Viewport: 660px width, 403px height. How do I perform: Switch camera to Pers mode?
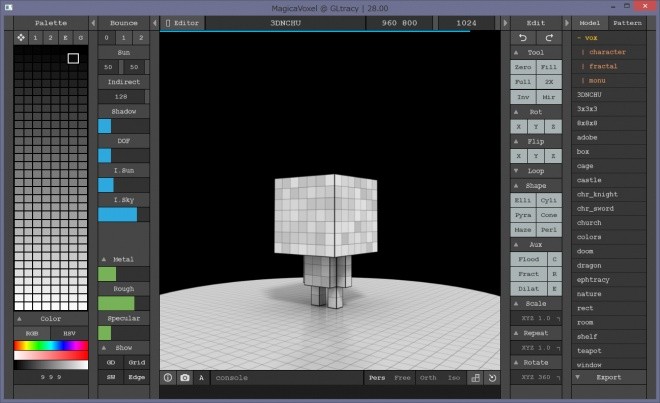377,378
